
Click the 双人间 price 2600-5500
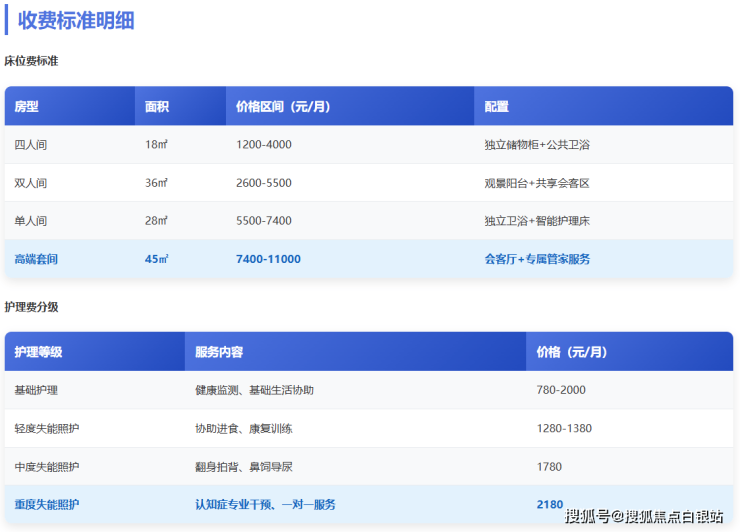[x=264, y=183]
